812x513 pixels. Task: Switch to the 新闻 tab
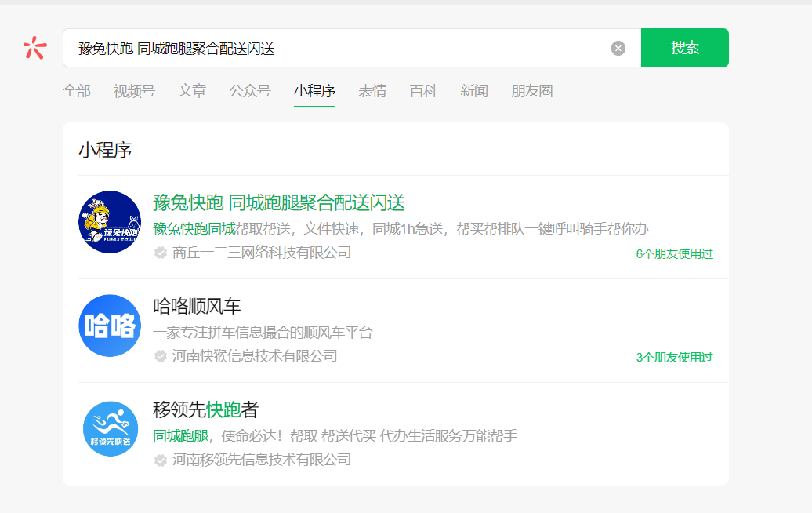(x=474, y=91)
